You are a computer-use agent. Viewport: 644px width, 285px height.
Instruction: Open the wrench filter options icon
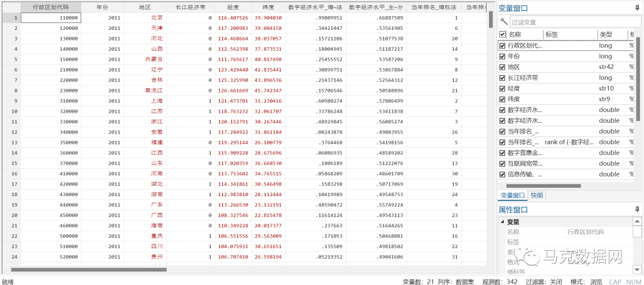pyautogui.click(x=503, y=22)
